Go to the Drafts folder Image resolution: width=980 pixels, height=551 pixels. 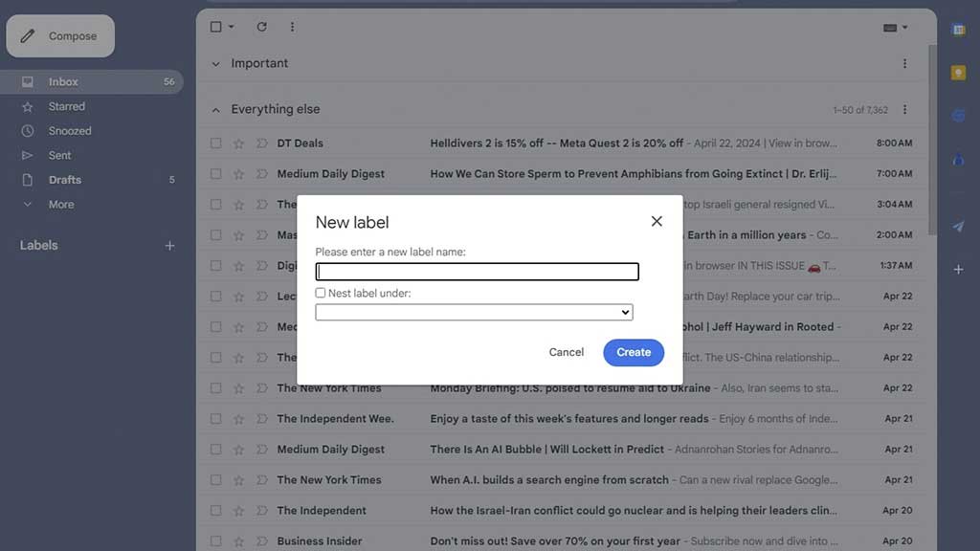(x=65, y=180)
